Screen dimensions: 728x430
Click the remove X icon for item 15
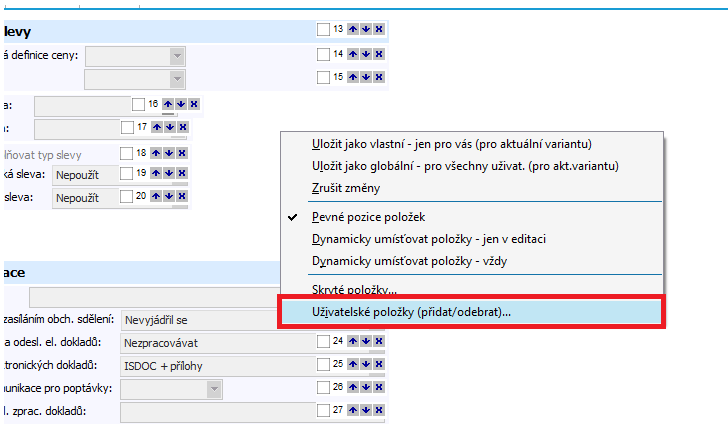(x=379, y=77)
